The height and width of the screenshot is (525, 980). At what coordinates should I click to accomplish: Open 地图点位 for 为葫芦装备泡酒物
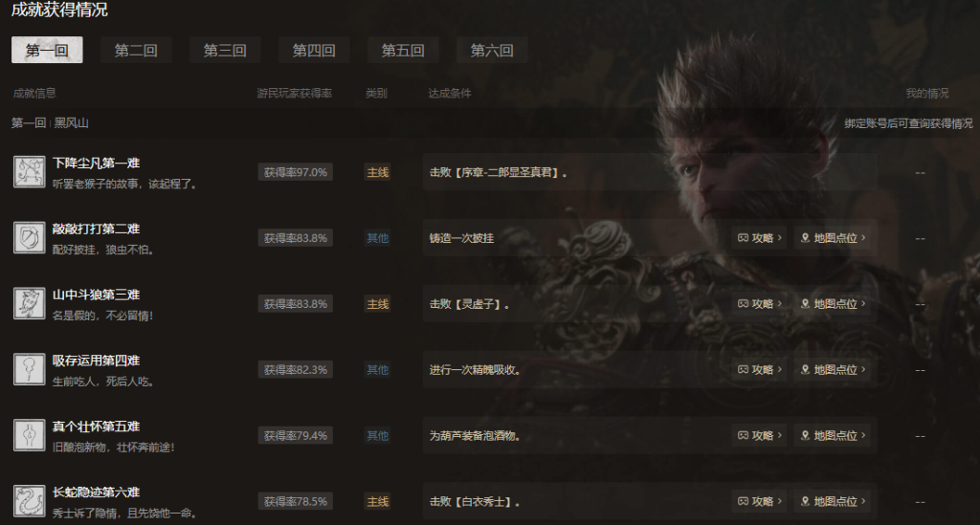834,436
